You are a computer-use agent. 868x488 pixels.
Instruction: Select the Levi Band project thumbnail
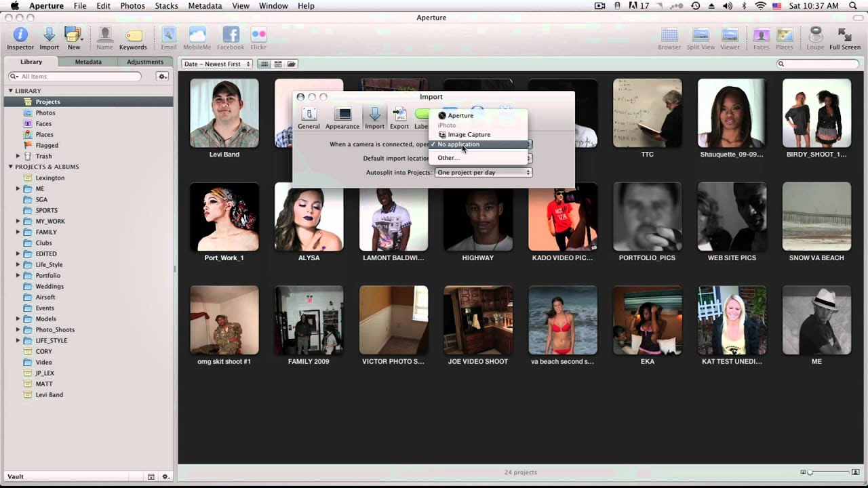(224, 113)
